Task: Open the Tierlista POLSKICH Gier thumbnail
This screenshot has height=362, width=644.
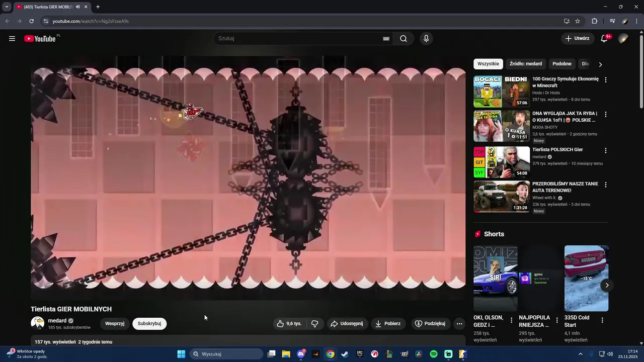Action: (502, 162)
